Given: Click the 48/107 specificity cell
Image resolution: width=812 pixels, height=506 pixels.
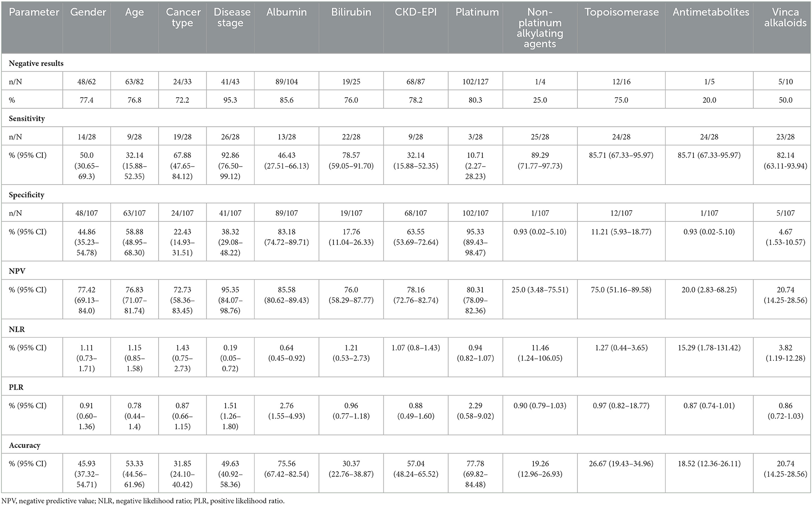Looking at the screenshot, I should pyautogui.click(x=86, y=213).
